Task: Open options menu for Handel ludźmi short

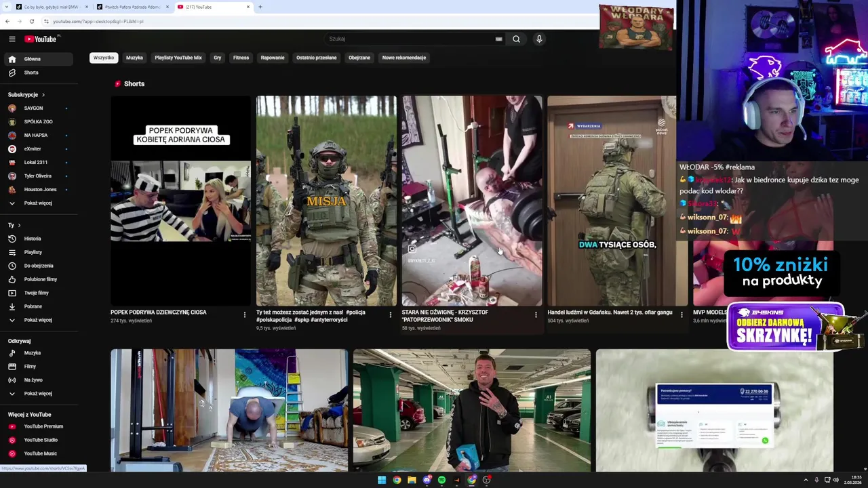Action: click(682, 314)
